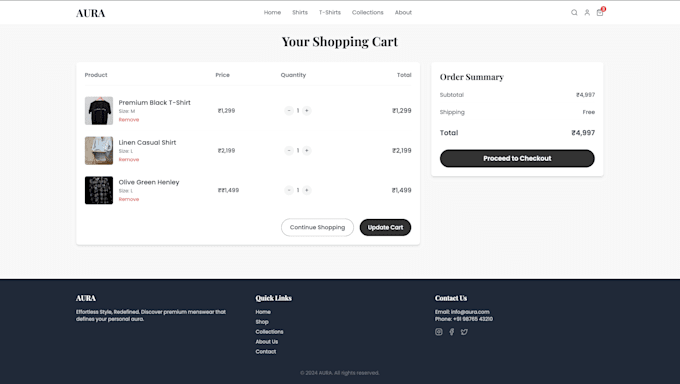Viewport: 680px width, 384px height.
Task: Click Continue Shopping button
Action: 317,227
